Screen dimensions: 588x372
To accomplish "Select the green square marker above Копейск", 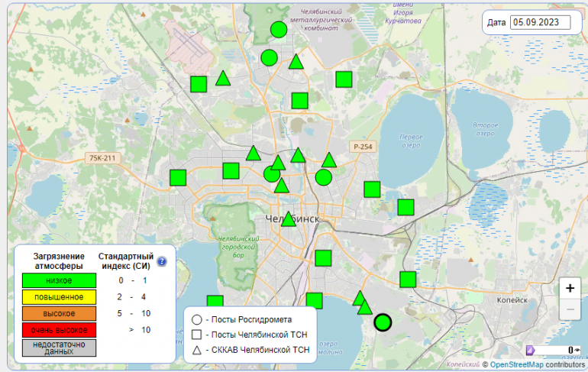I will 408,279.
